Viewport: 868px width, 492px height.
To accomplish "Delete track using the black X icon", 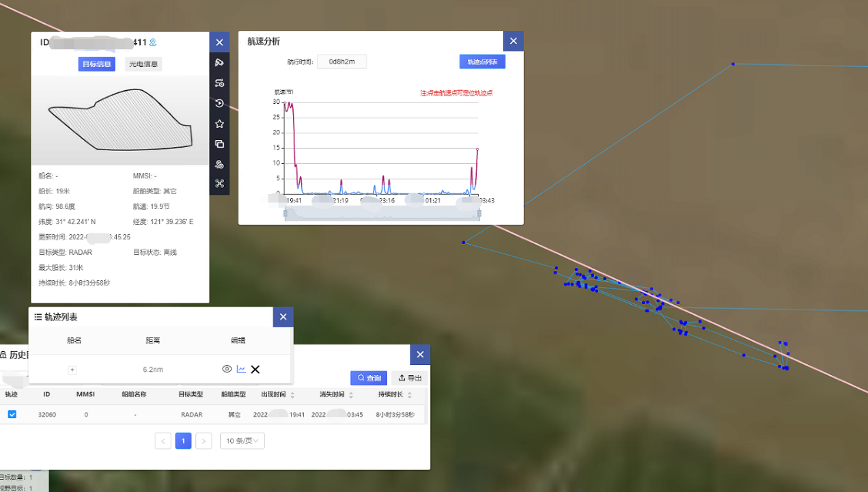I will click(x=255, y=370).
